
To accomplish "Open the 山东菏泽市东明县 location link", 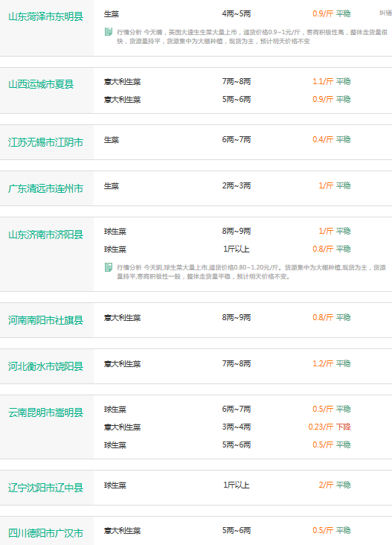I will 46,16.
